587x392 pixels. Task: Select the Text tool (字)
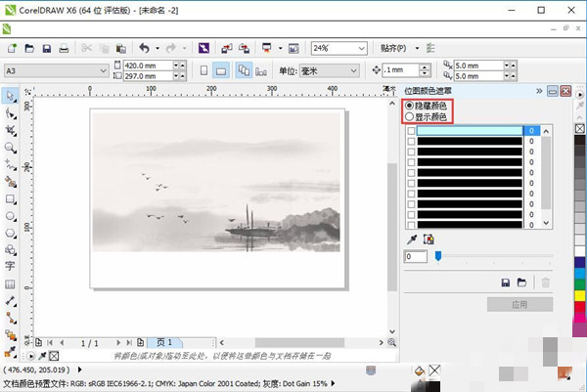click(x=10, y=266)
